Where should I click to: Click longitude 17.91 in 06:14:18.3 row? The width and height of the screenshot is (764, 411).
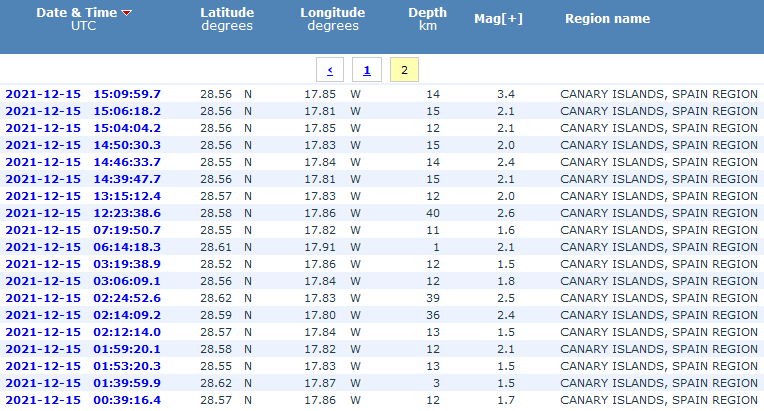tap(320, 247)
